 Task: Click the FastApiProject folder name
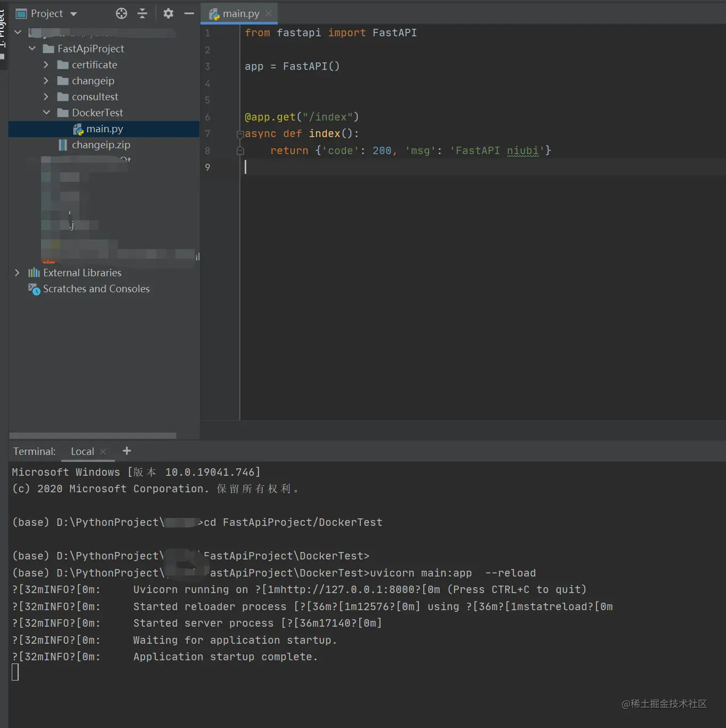91,49
